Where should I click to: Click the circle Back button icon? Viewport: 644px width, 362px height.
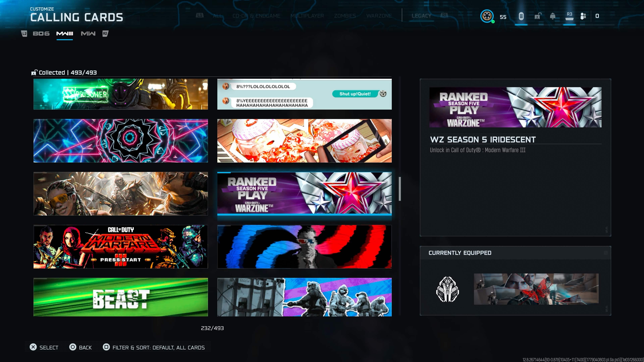pos(73,347)
